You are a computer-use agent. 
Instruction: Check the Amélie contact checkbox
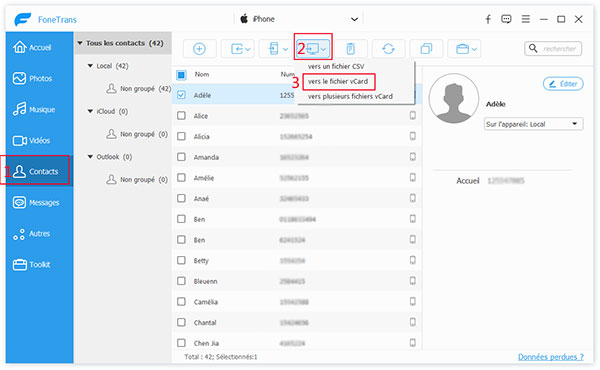tap(181, 178)
